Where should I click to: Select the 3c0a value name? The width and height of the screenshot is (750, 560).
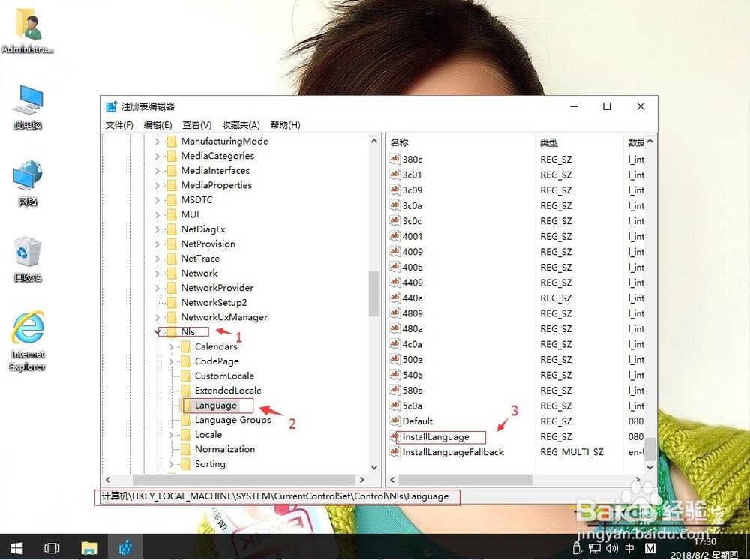[x=412, y=205]
